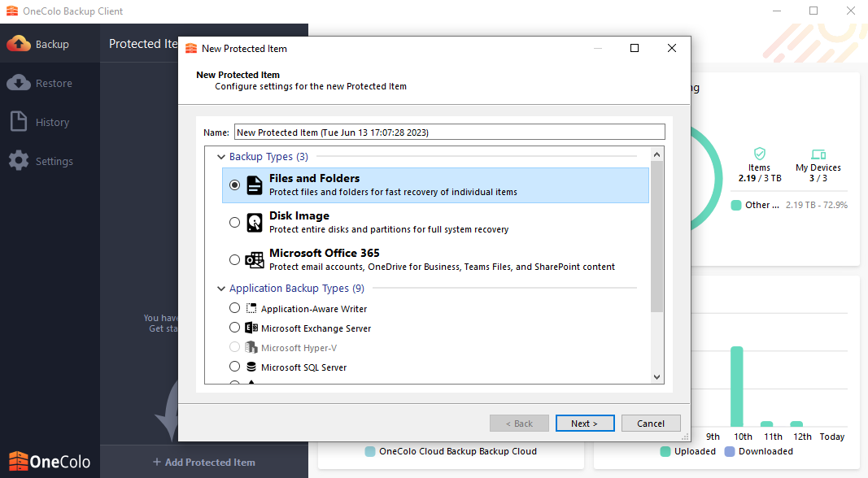Click the Backup cloud upload icon
This screenshot has height=478, width=868.
[x=19, y=44]
